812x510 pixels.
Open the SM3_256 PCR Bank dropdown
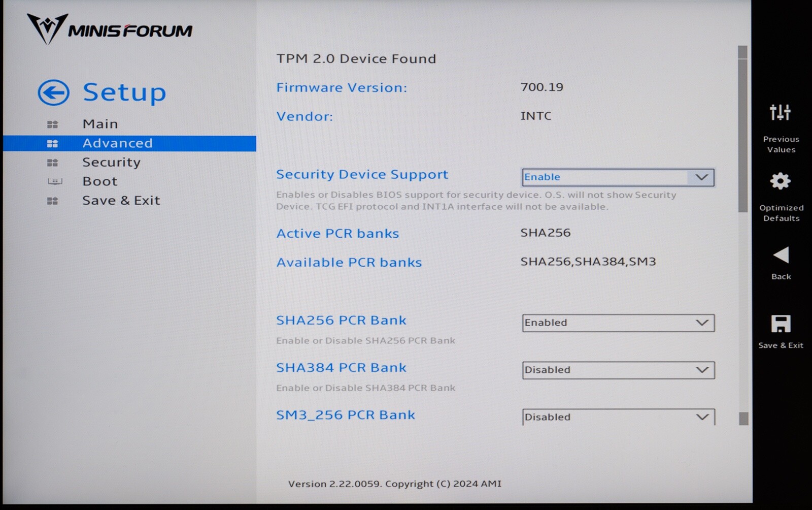(x=618, y=417)
